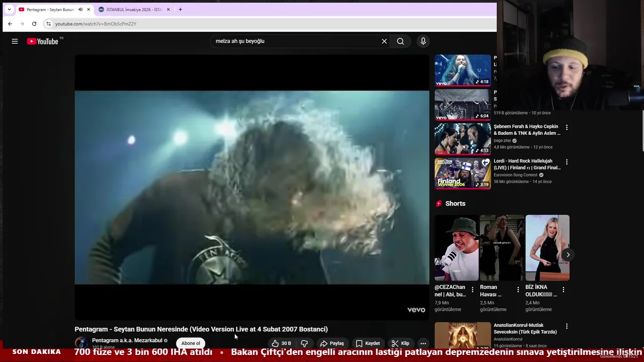Open more actions ellipsis below the video
The height and width of the screenshot is (362, 644).
tap(423, 343)
